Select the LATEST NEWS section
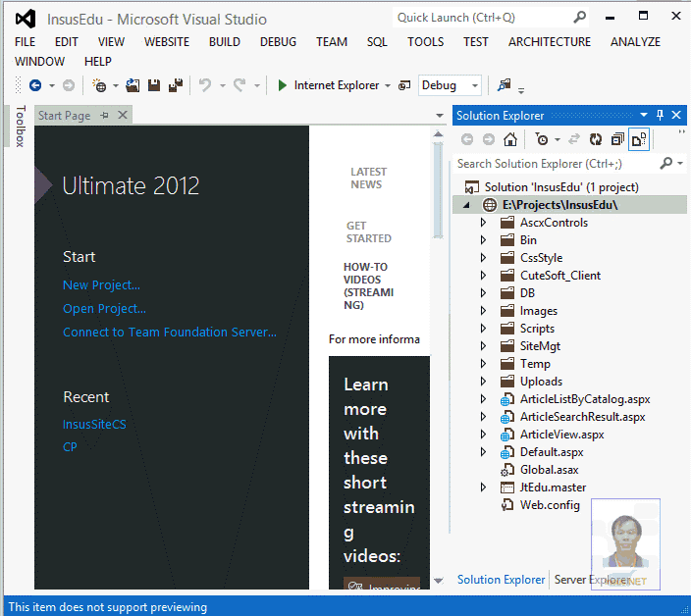 pyautogui.click(x=368, y=178)
